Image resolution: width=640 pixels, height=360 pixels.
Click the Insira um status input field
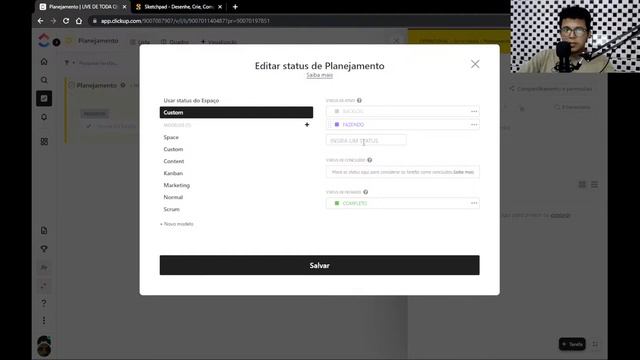(366, 140)
